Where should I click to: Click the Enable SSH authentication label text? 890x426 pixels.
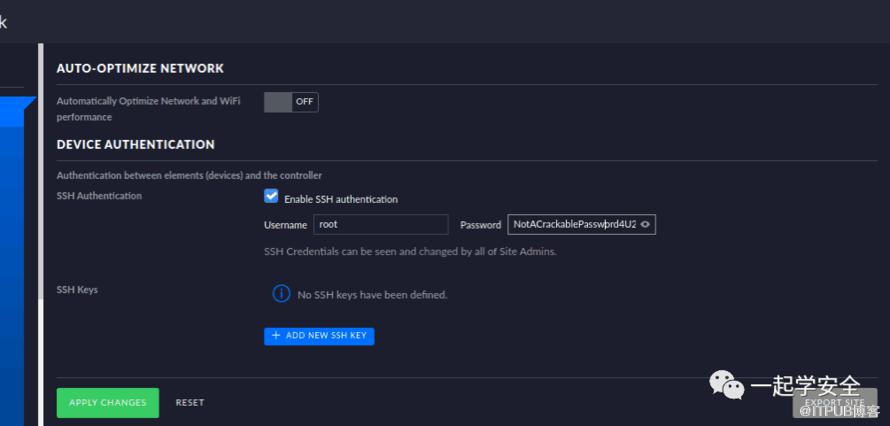pos(341,199)
